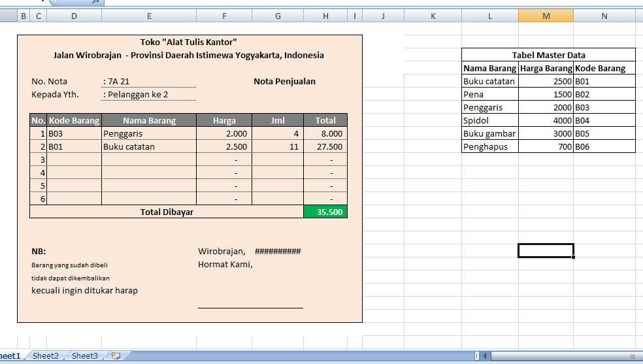Click the 'Harga' column header cell
This screenshot has width=643, height=364.
tap(224, 120)
